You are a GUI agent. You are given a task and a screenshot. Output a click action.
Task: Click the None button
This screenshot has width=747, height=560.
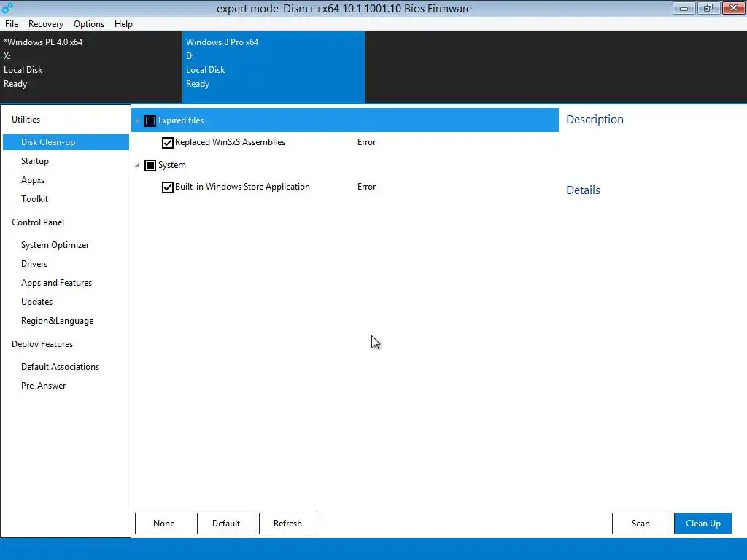coord(164,524)
